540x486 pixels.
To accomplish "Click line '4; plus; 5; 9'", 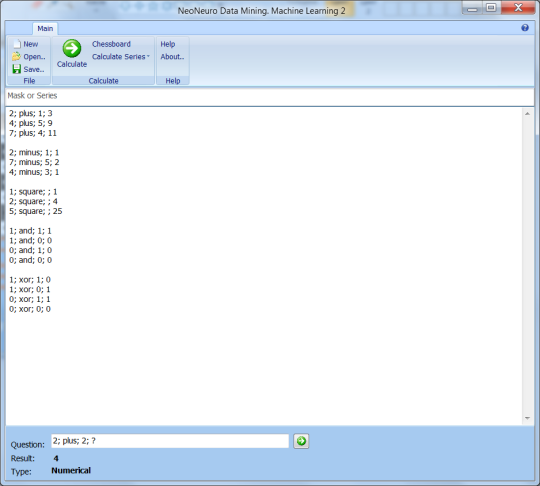I will click(x=31, y=123).
